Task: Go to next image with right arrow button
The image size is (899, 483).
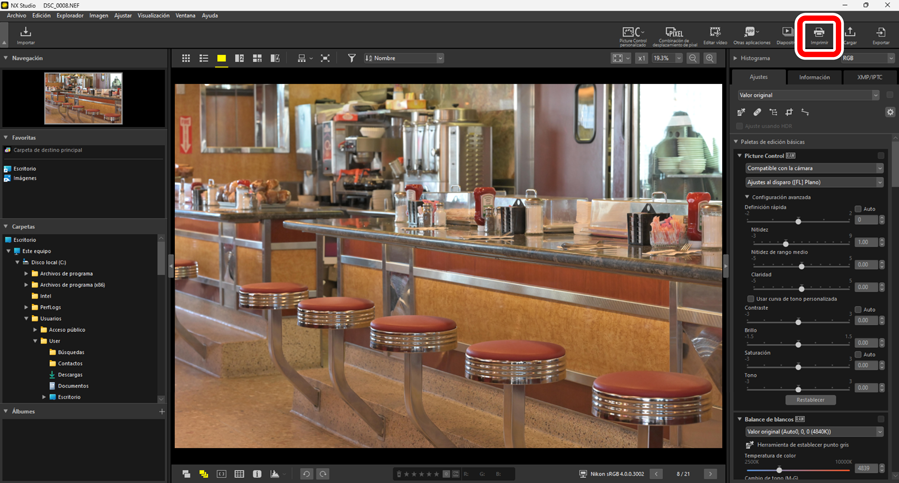Action: (x=710, y=474)
